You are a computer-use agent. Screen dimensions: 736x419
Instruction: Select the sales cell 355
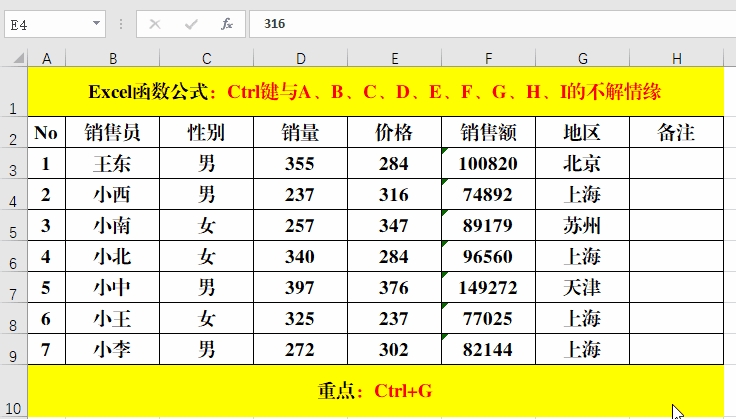300,163
